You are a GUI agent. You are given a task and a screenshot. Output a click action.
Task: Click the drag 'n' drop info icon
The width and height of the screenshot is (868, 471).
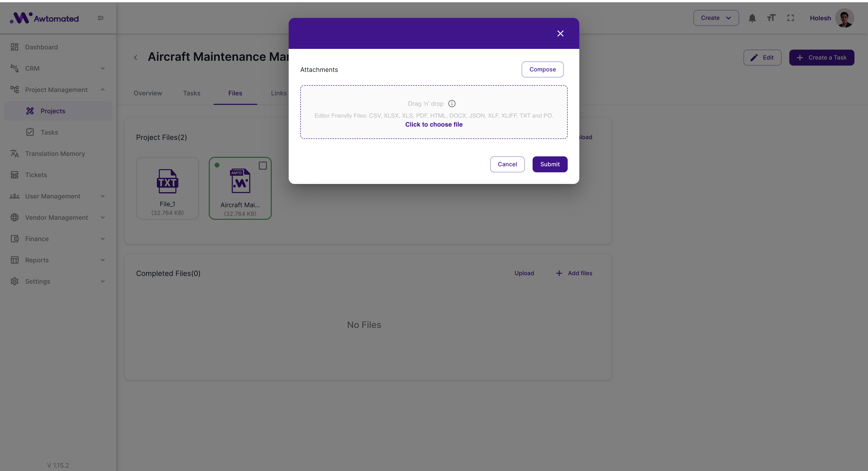[x=452, y=104]
